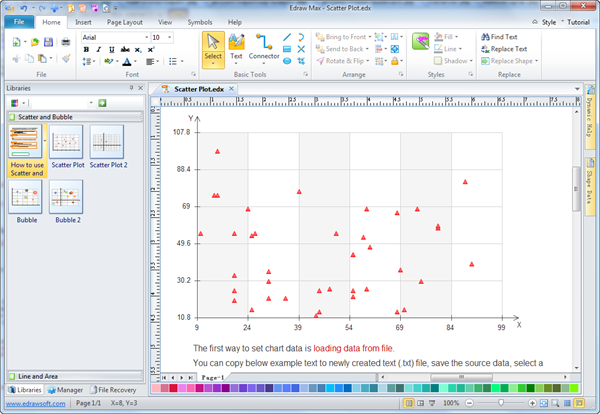Click the green library search go arrow
The image size is (600, 414).
(x=102, y=103)
